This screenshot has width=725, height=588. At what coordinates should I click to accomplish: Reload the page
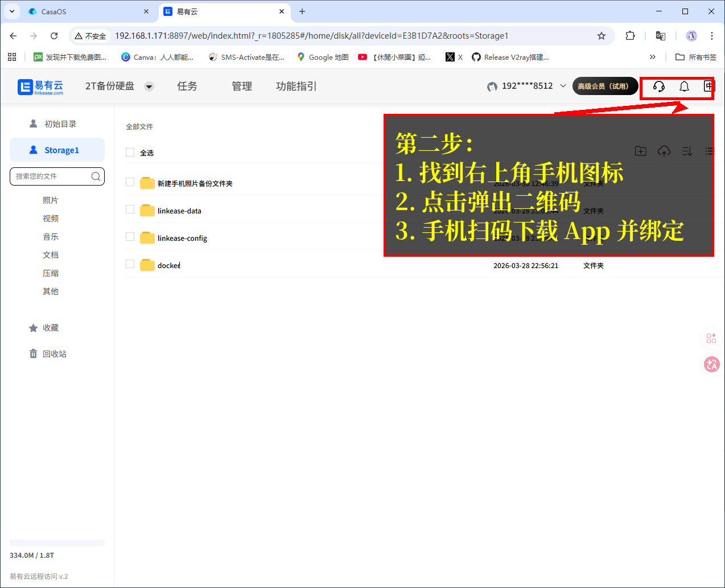pos(54,36)
